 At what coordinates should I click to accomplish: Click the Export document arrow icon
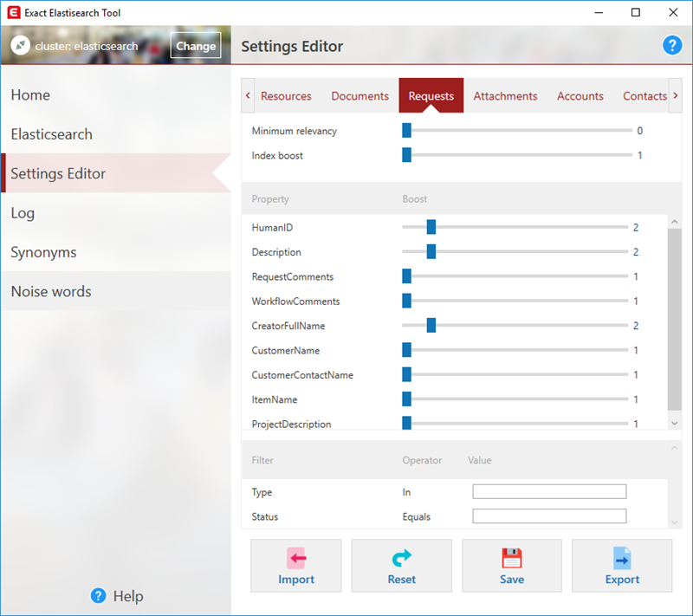622,558
